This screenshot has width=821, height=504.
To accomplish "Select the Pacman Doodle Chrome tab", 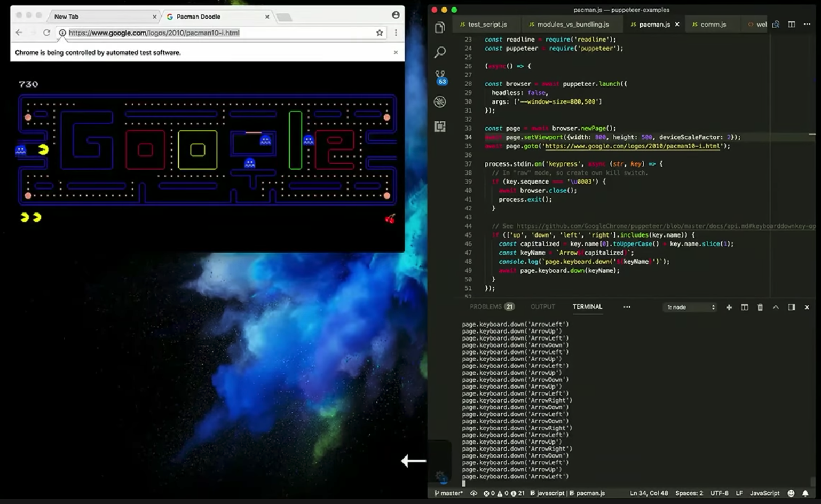I will coord(216,17).
